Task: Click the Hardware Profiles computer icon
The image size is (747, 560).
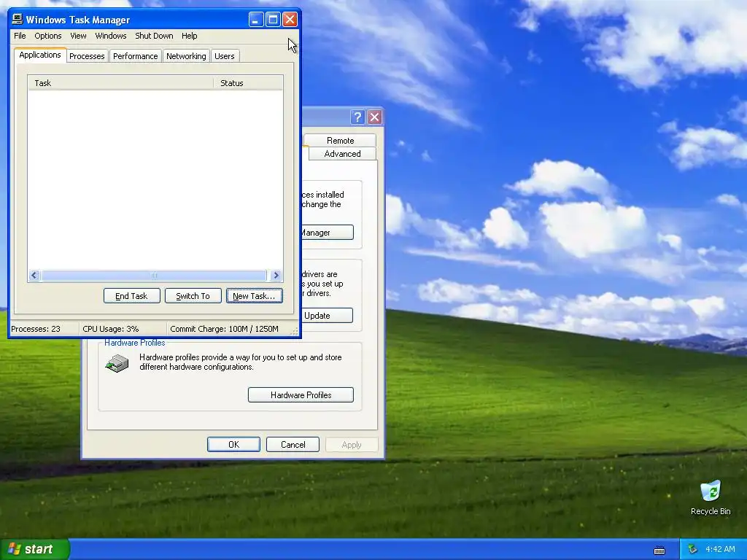Action: (x=117, y=363)
